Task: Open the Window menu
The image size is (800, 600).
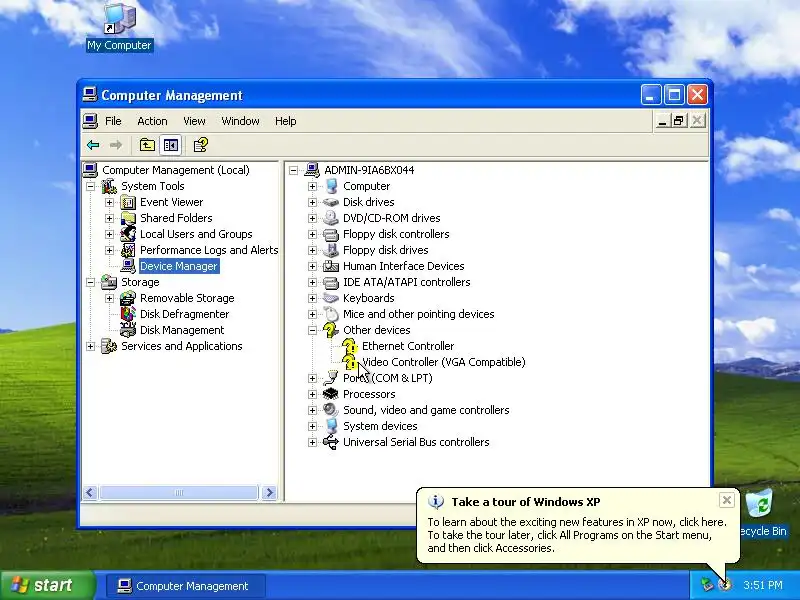Action: 240,121
